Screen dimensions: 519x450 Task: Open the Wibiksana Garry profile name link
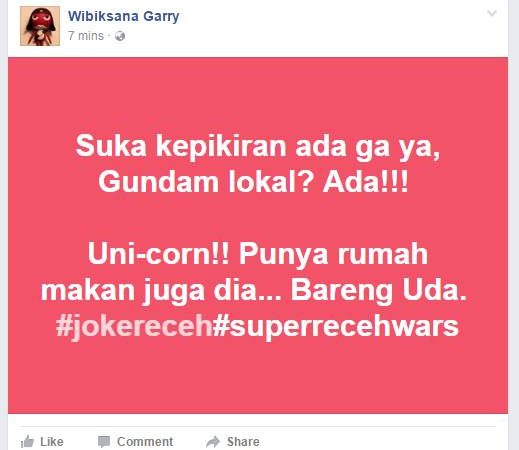click(x=124, y=16)
